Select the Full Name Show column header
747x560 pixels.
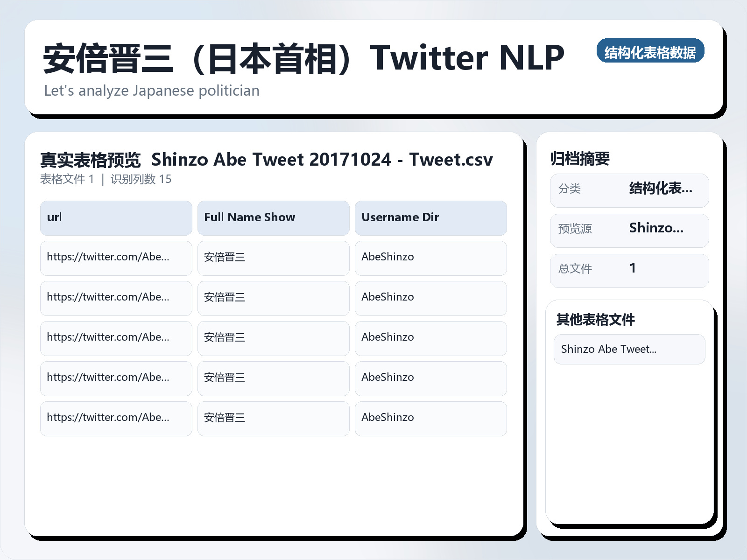(x=273, y=217)
